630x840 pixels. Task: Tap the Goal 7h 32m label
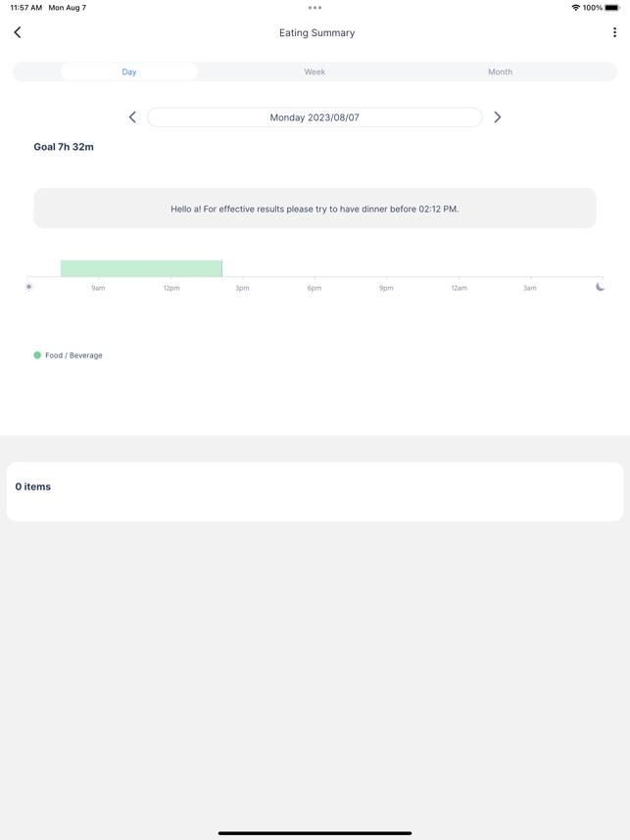point(64,147)
